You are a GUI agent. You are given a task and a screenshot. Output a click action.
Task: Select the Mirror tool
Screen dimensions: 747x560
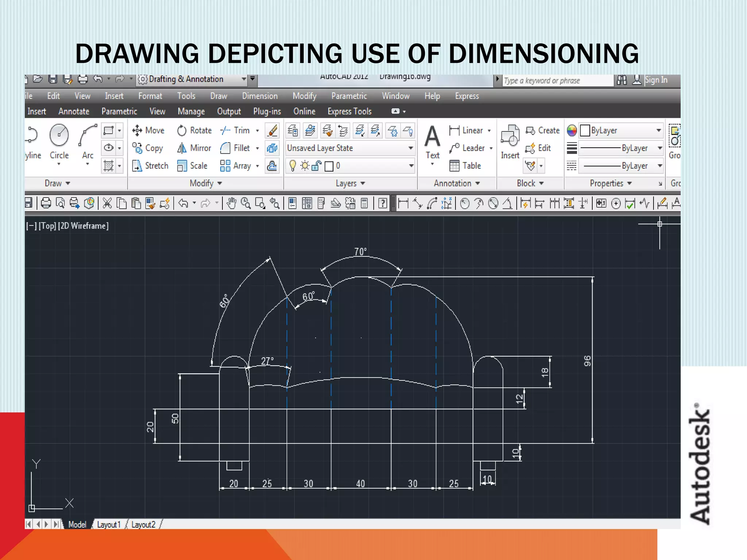[194, 148]
